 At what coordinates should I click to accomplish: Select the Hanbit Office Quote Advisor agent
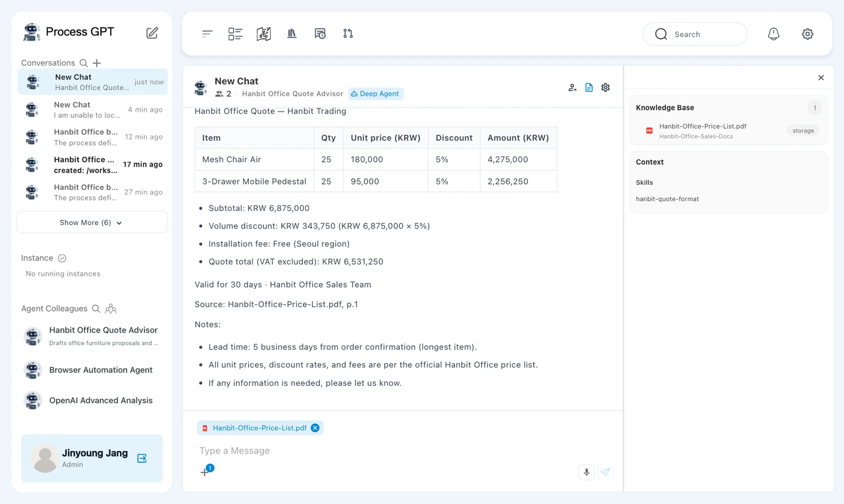(92, 336)
